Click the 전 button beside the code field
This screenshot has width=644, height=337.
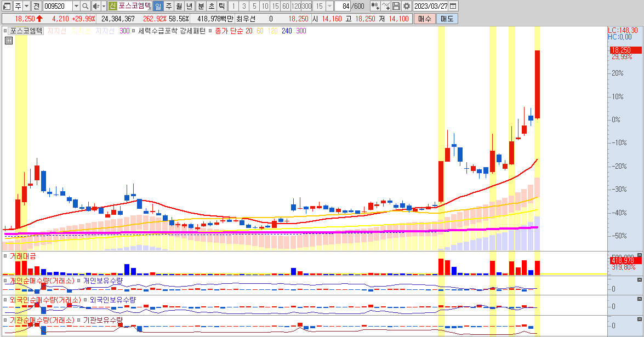coord(37,6)
